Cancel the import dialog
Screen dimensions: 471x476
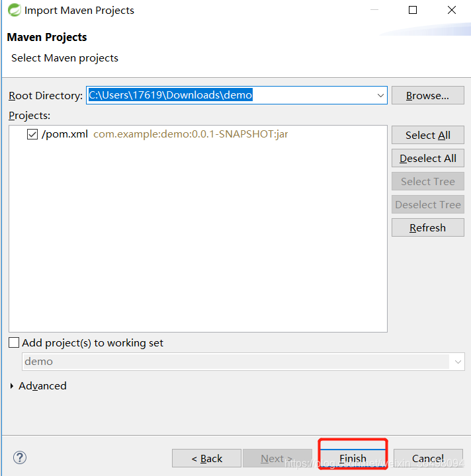(428, 458)
